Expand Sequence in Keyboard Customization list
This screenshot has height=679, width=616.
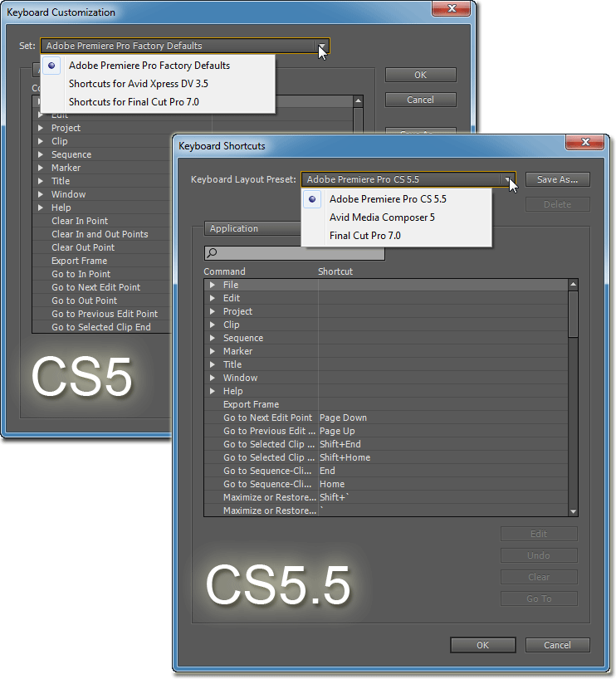point(41,154)
